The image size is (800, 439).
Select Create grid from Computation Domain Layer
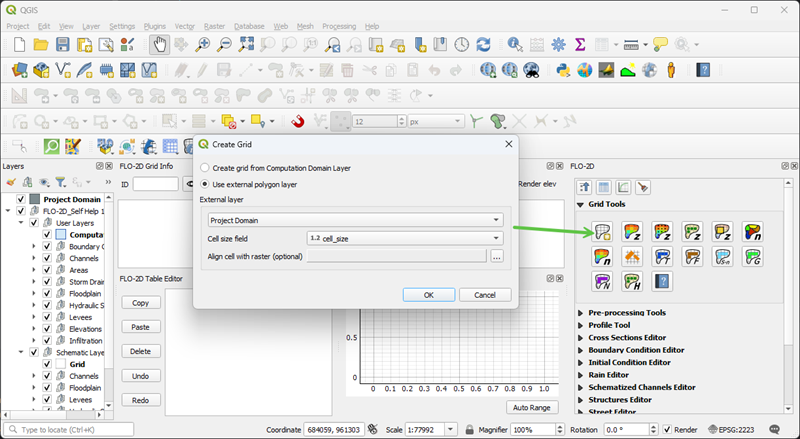[x=206, y=168]
